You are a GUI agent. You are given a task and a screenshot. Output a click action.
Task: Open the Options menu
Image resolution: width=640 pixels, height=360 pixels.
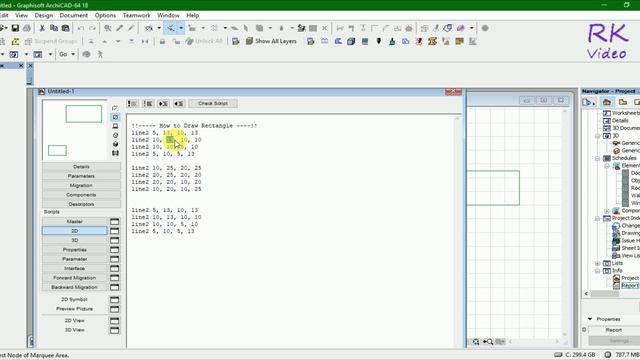pos(105,15)
